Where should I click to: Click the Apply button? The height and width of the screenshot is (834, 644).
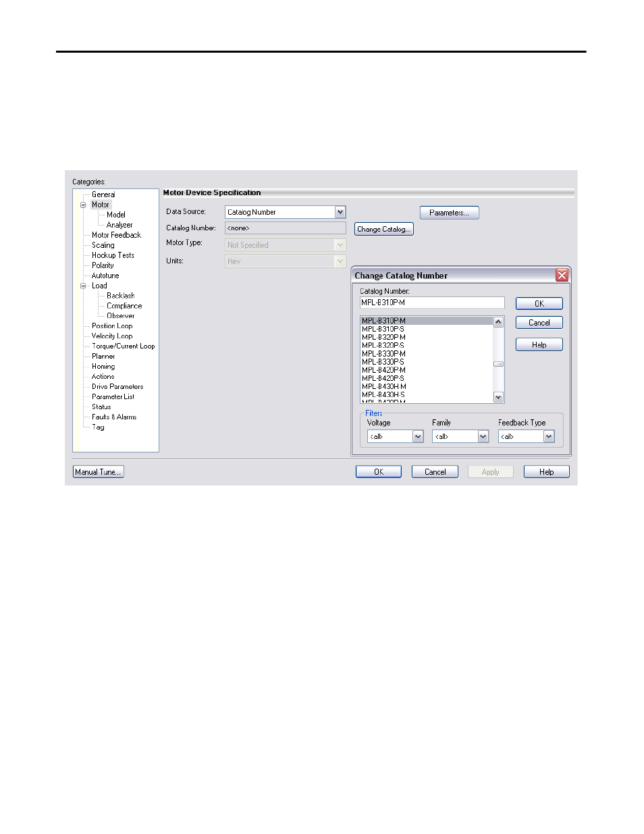click(x=491, y=472)
